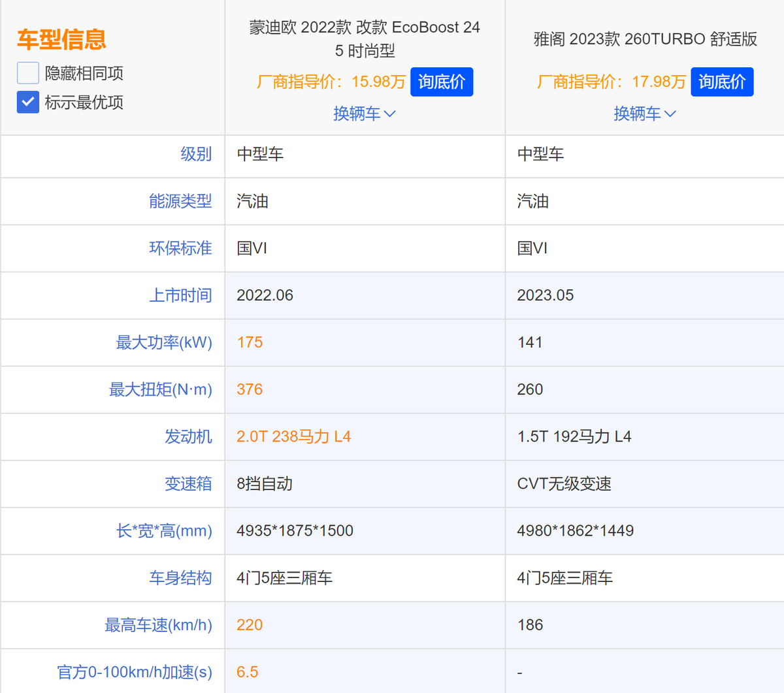The width and height of the screenshot is (784, 693).
Task: Click the 能源类型 row label
Action: tap(180, 201)
